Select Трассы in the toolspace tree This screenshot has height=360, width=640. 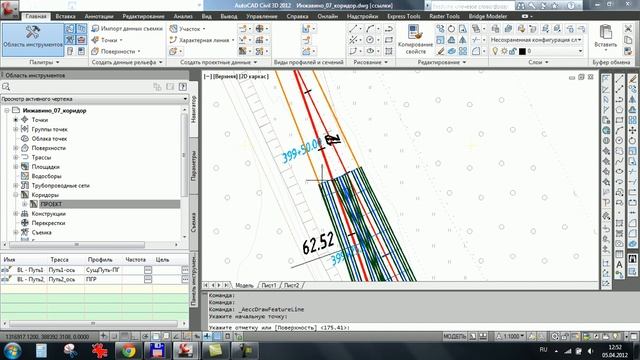[x=41, y=158]
